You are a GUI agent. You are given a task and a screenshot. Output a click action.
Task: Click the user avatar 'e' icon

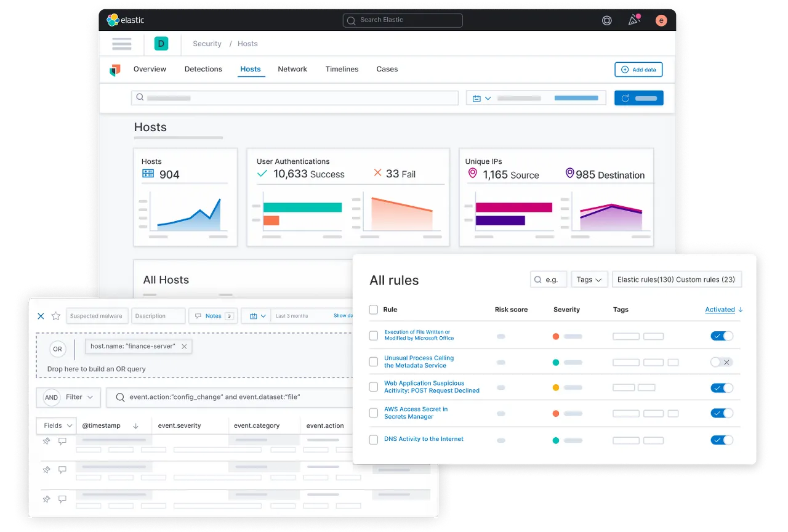tap(661, 20)
